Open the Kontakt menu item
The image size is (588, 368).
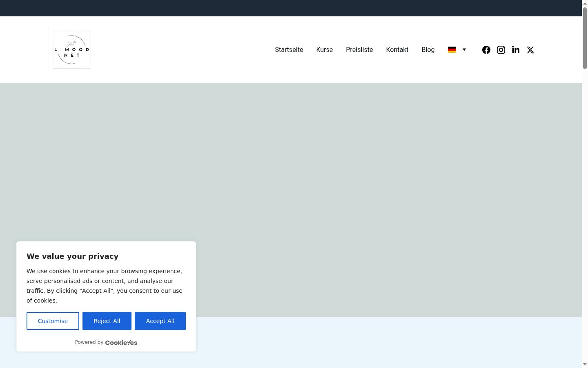(x=397, y=50)
